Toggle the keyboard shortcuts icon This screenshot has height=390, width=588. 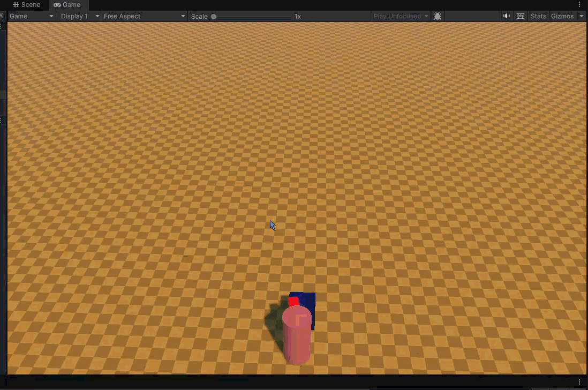(x=521, y=16)
